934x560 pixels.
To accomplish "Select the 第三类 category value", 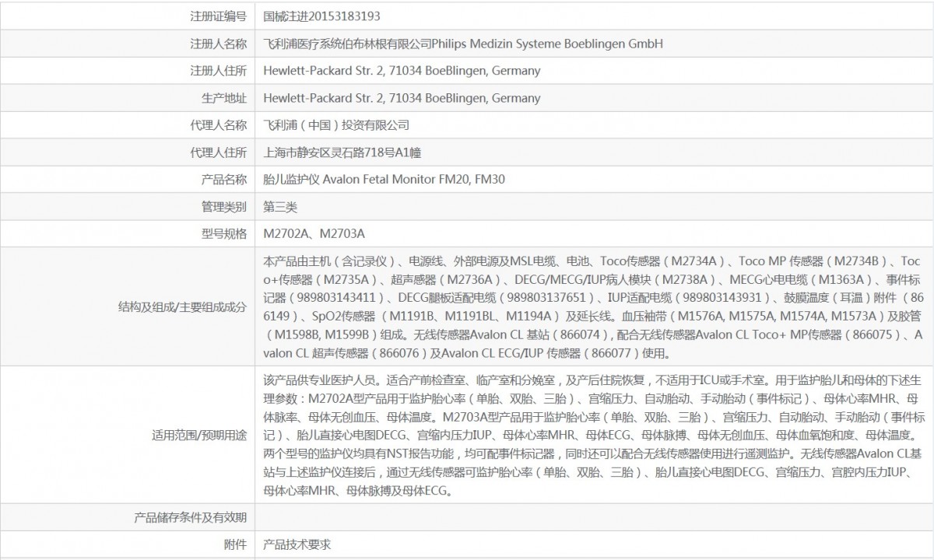I will [x=281, y=207].
